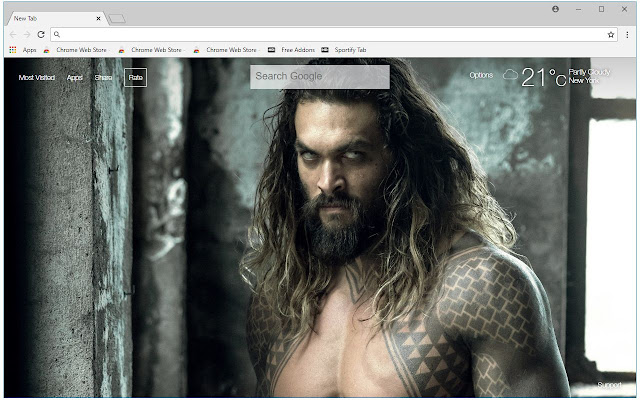Open the Support link
Viewport: 640px width, 400px height.
610,385
